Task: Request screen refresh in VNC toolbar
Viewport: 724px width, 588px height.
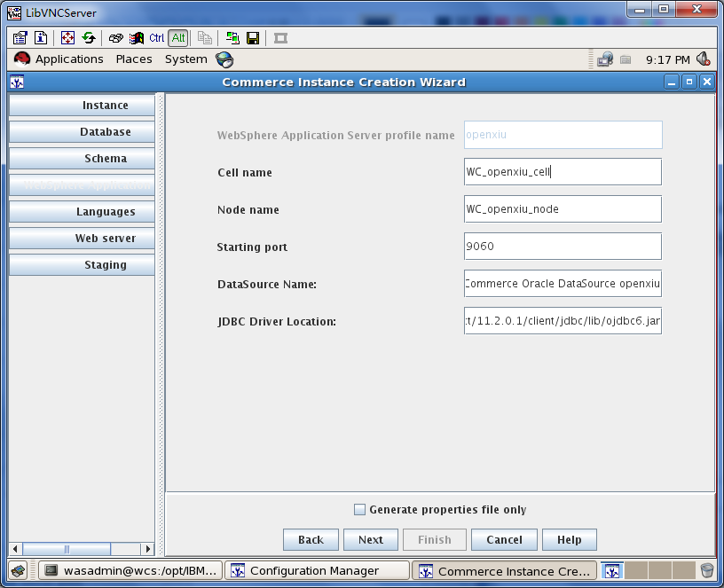Action: pos(89,38)
